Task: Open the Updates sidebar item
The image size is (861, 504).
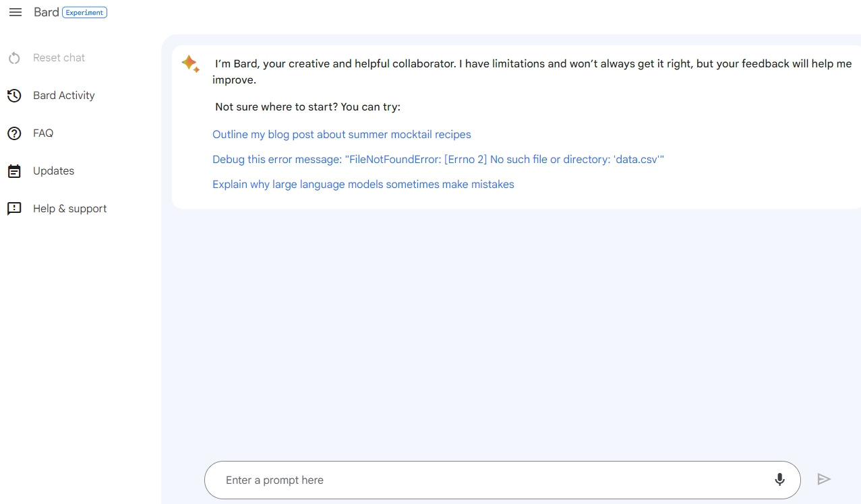Action: tap(54, 171)
